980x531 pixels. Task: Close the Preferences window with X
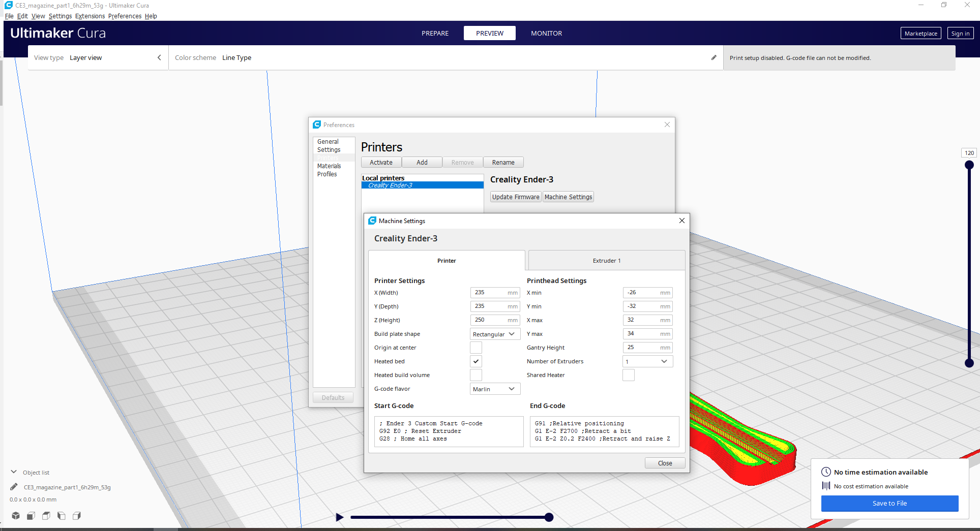667,124
